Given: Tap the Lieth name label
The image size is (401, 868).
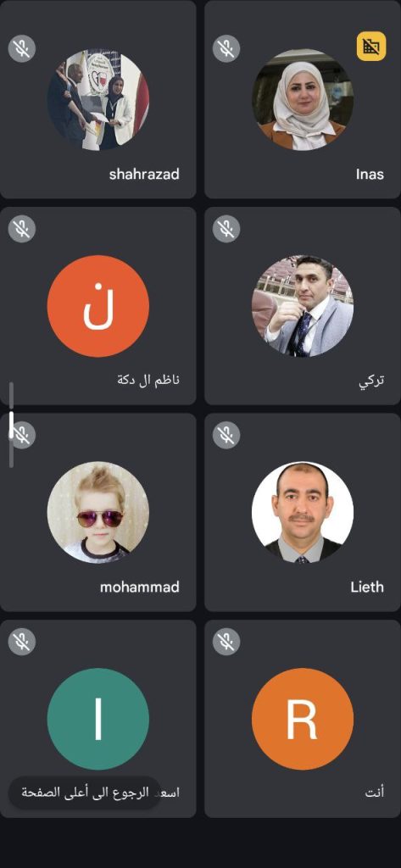Looking at the screenshot, I should click(x=367, y=587).
